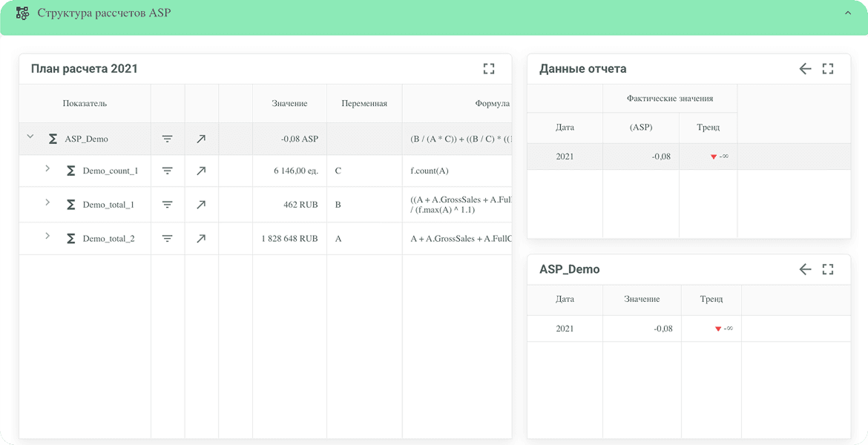868x445 pixels.
Task: Open fullscreen view of Данные отчета panel
Action: [828, 69]
